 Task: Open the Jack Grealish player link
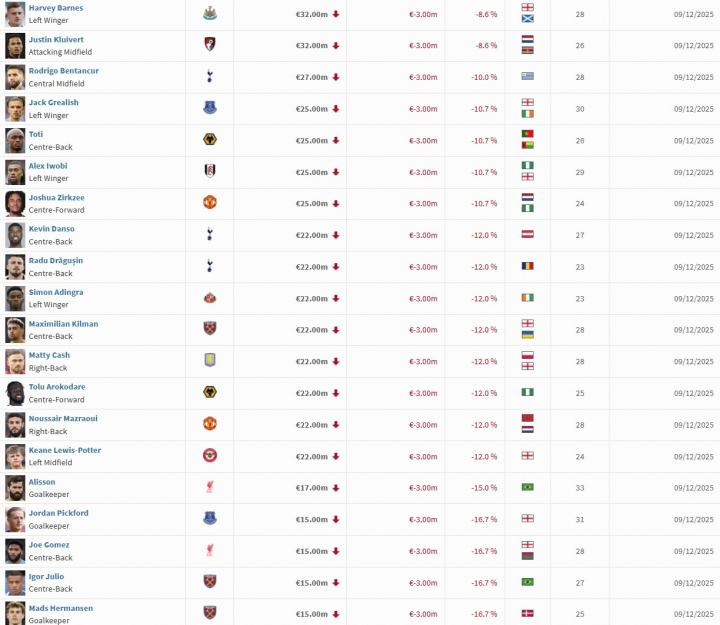click(x=53, y=102)
